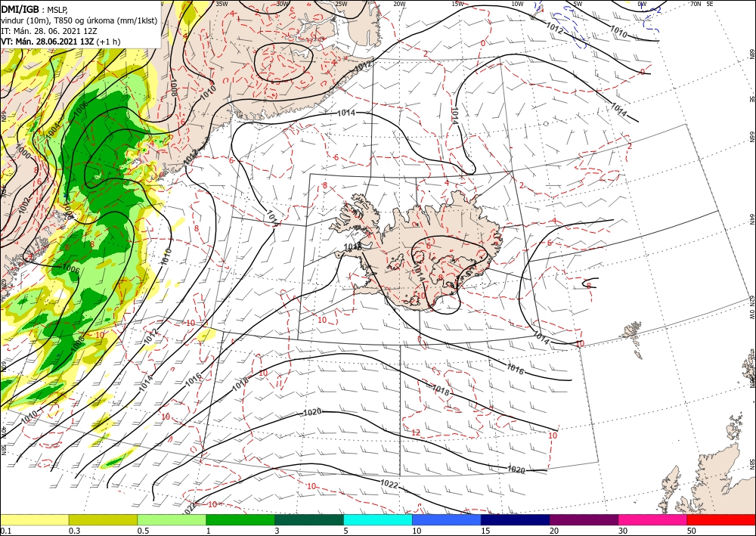Click the "35W" longitude label
Screen dimensions: 756x536
pos(222,4)
